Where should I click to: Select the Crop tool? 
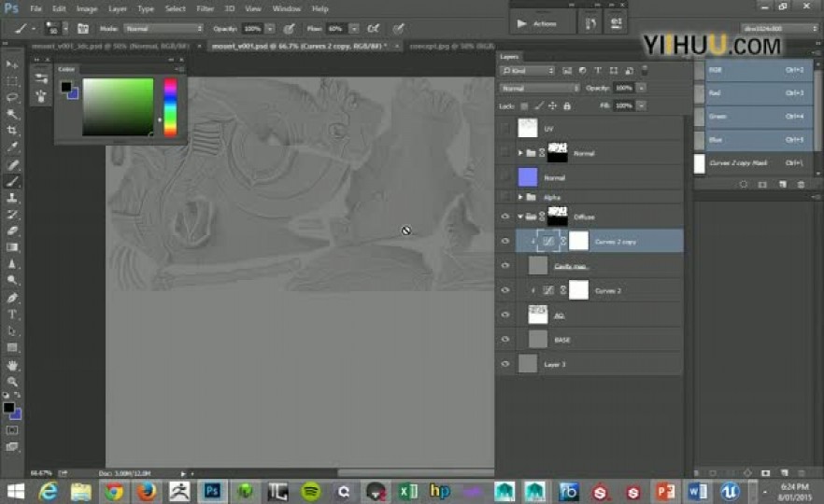point(12,131)
